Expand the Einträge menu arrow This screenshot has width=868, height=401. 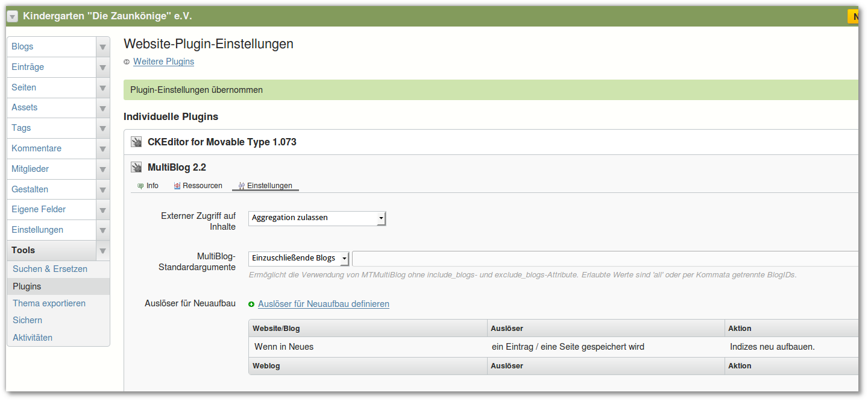[103, 68]
